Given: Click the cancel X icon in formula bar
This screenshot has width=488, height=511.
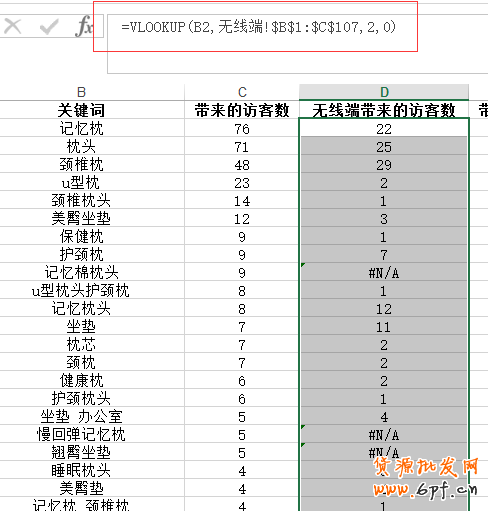Looking at the screenshot, I should (x=13, y=26).
